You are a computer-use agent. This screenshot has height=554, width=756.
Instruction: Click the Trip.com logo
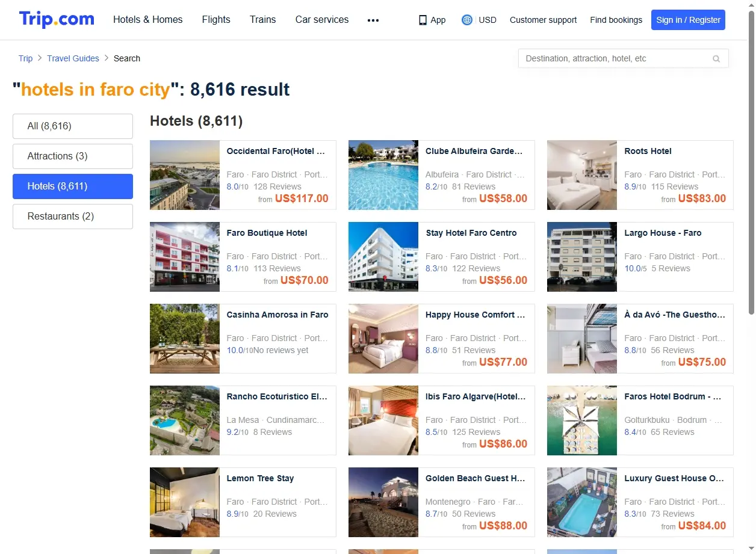click(x=57, y=19)
